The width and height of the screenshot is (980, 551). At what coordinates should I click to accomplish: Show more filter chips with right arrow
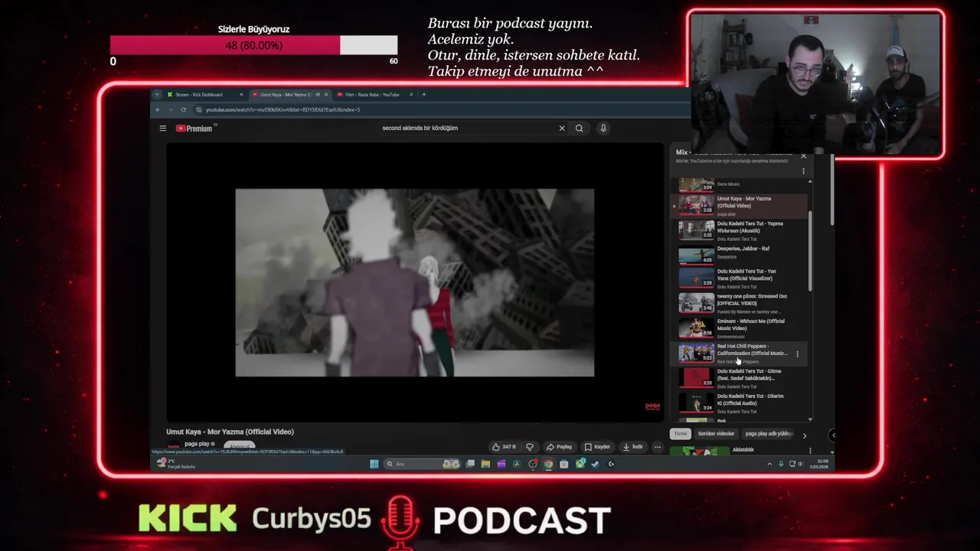(804, 435)
